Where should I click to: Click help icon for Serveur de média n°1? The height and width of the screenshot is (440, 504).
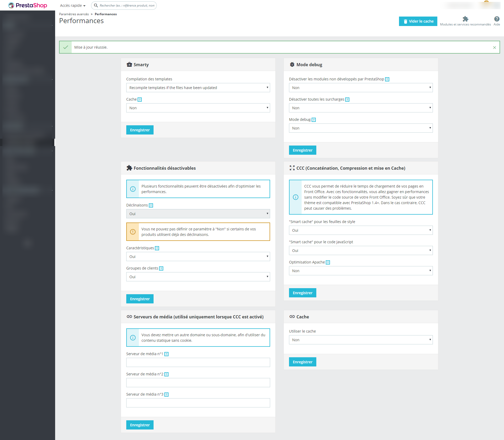(x=166, y=354)
